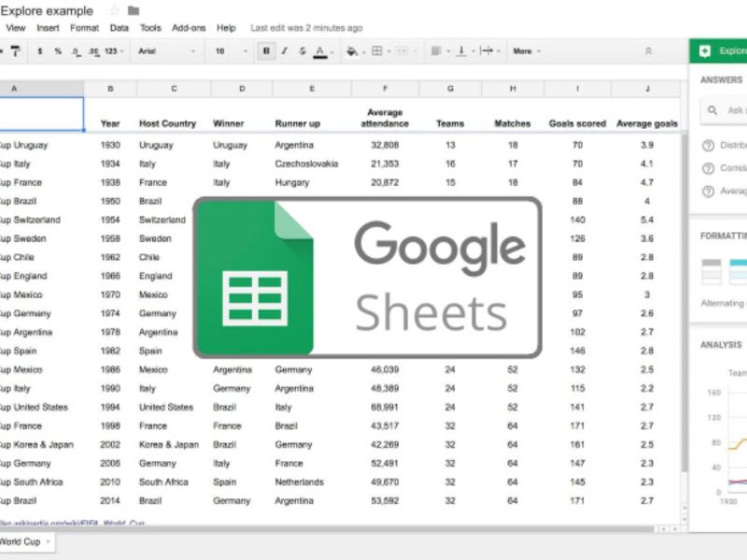Viewport: 747px width, 560px height.
Task: Open the 123 number format dropdown
Action: 113,51
